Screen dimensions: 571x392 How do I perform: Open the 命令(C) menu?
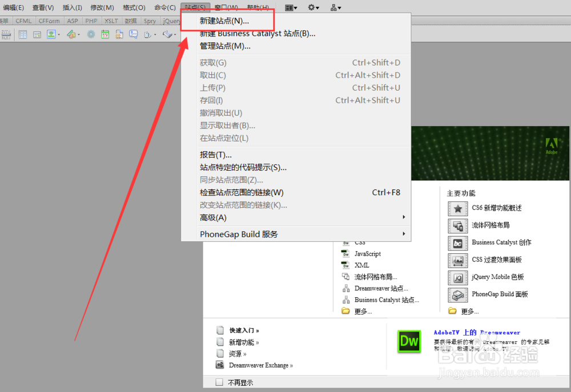click(164, 7)
